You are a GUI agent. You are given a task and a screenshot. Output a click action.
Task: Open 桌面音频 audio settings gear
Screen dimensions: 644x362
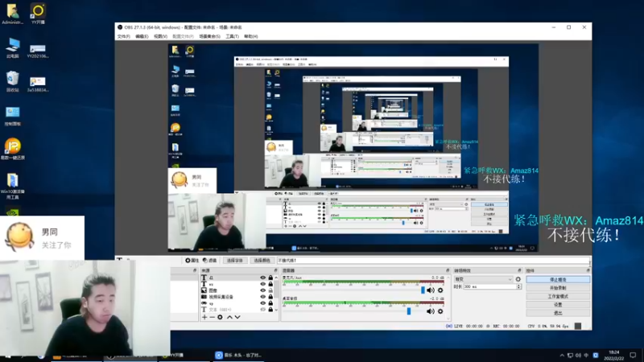(440, 311)
